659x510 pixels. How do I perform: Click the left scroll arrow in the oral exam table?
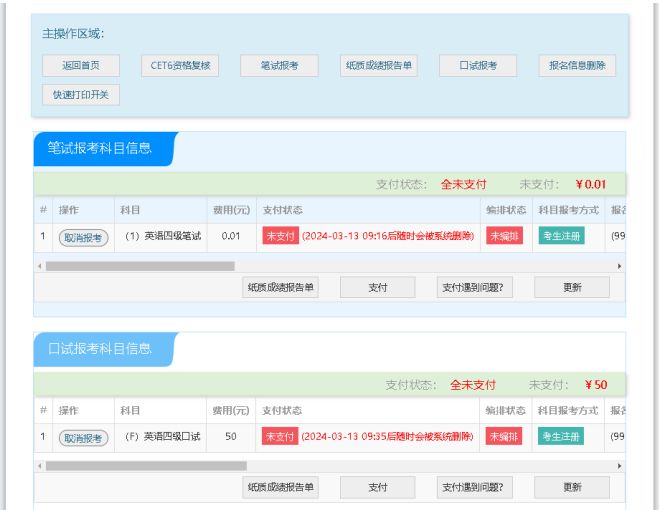click(40, 466)
